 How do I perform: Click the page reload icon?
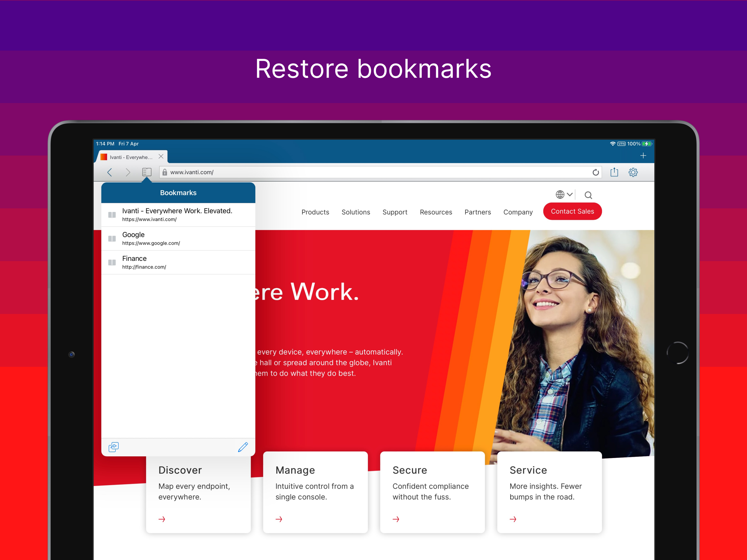tap(596, 172)
